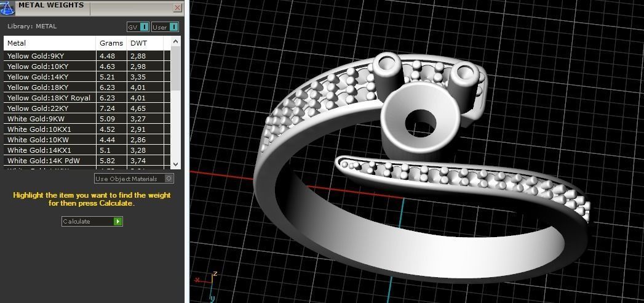
Task: Select the Yellow Gold:10KY row
Action: (87, 66)
